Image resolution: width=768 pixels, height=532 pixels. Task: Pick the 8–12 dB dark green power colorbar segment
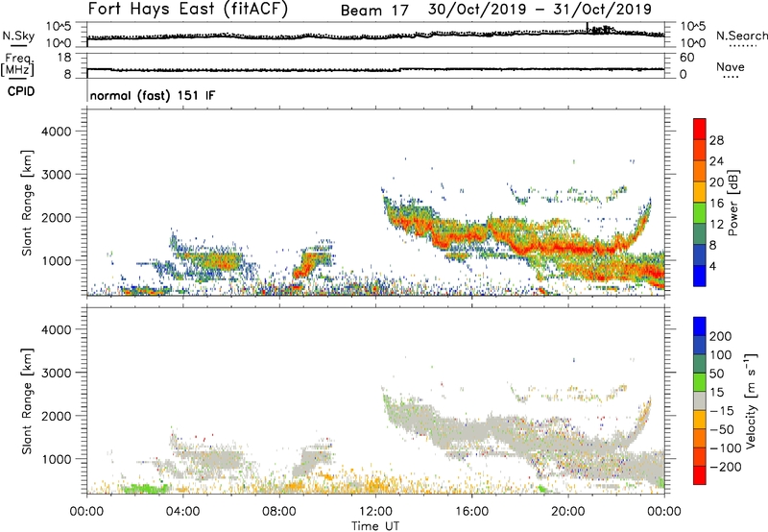point(700,233)
